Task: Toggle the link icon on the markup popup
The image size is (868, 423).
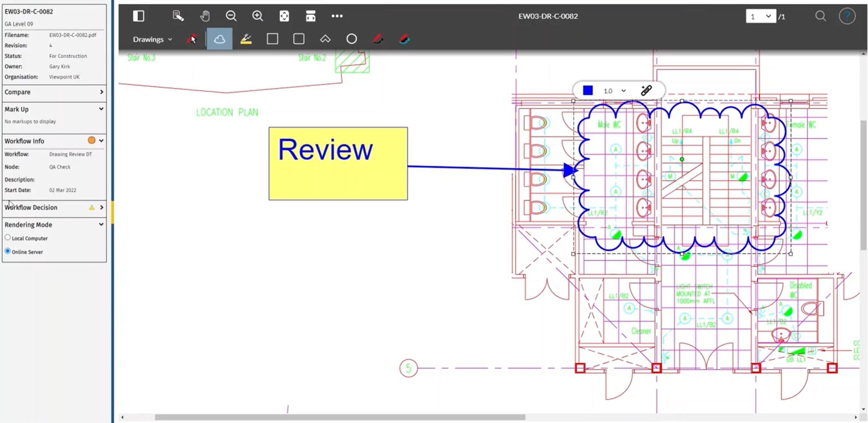Action: point(646,90)
